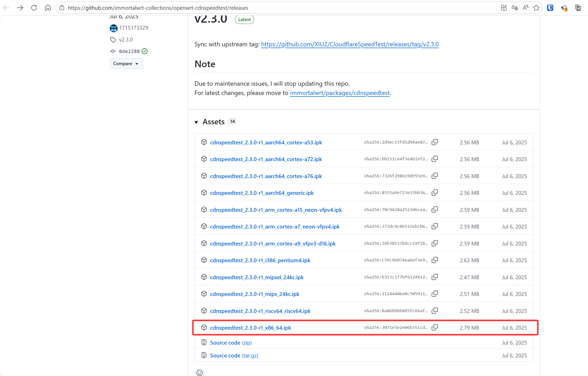Click the add reaction smiley icon
The width and height of the screenshot is (588, 376).
[200, 372]
